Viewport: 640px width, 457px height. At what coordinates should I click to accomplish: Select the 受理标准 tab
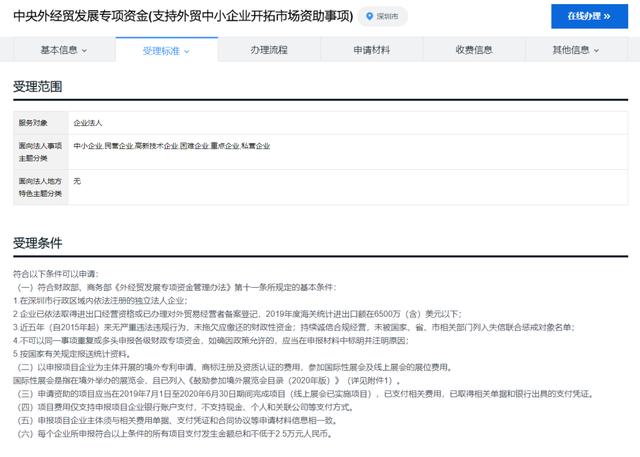(x=167, y=51)
